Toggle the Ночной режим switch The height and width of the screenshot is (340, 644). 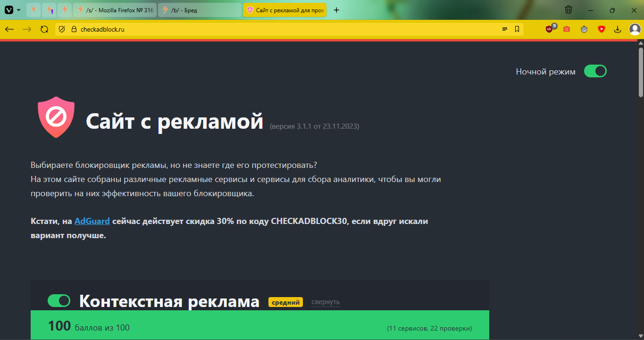[x=595, y=71]
